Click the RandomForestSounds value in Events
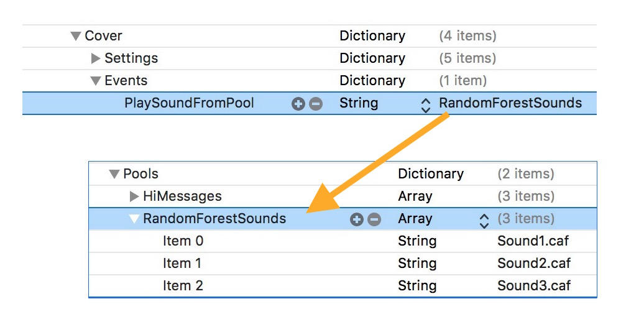644x322 pixels. tap(510, 103)
